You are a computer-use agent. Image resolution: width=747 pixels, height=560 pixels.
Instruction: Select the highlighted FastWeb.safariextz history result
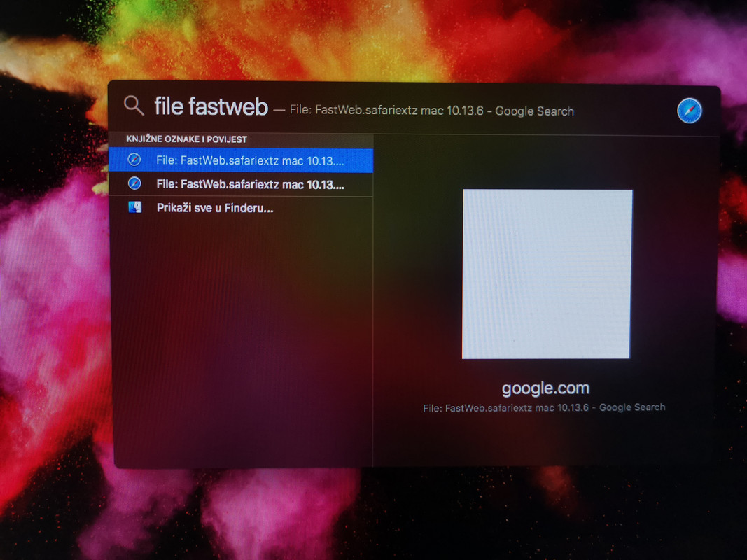[241, 160]
